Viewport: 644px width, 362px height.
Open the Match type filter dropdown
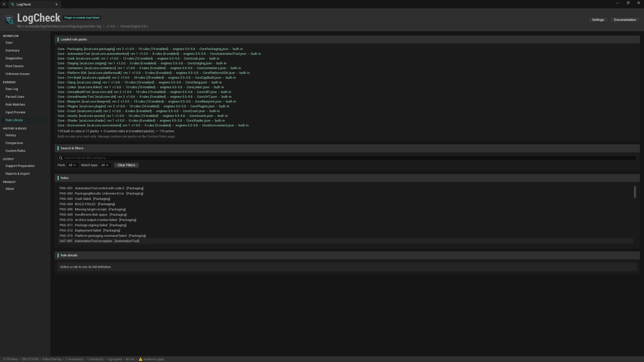point(105,165)
